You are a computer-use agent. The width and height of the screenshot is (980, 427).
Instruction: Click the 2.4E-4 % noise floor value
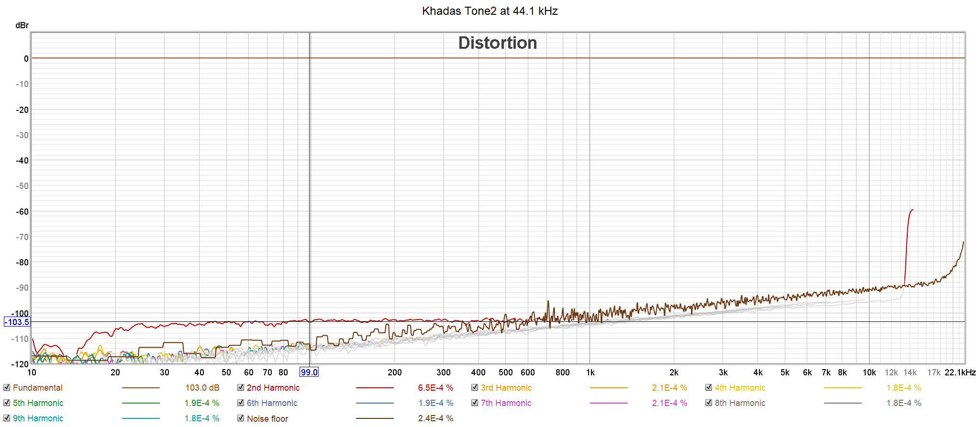point(435,418)
